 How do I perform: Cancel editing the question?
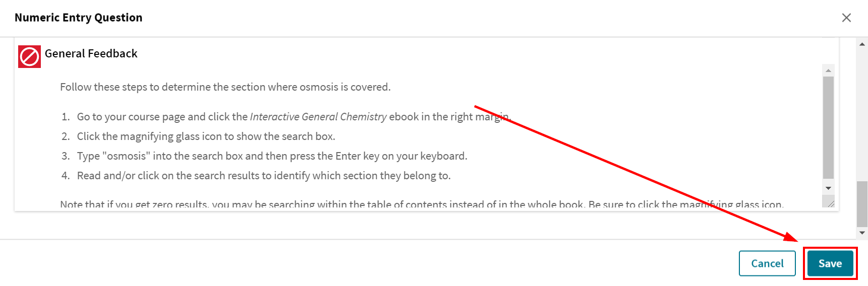point(767,263)
